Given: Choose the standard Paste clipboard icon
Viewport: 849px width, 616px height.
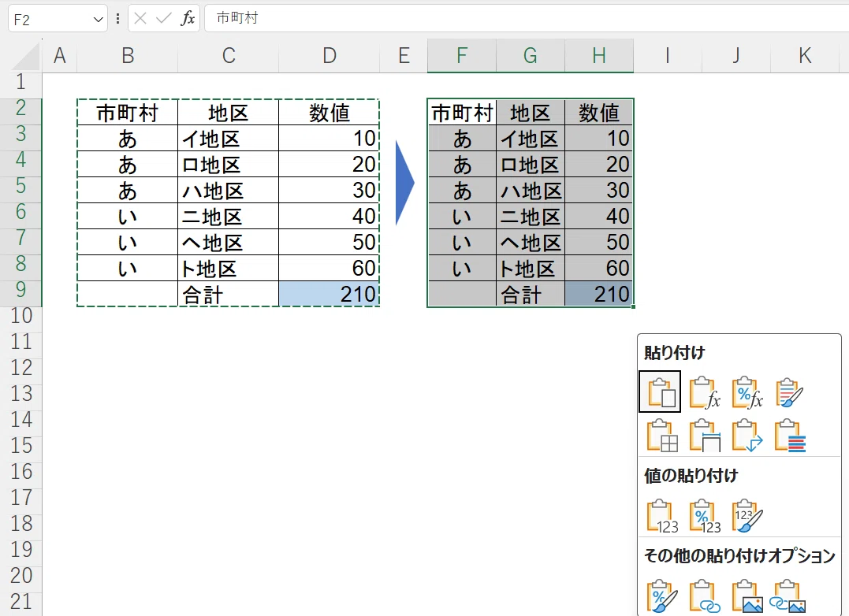Looking at the screenshot, I should 660,392.
